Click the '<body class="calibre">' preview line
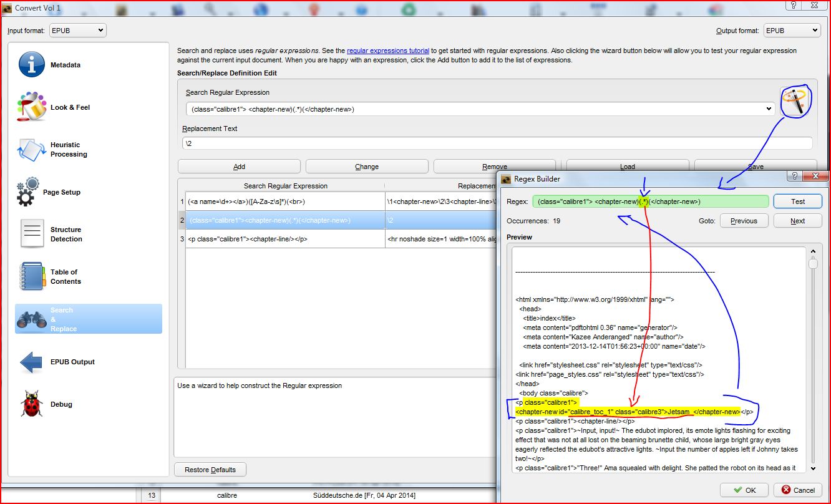Viewport: 831px width, 504px height. [x=553, y=393]
